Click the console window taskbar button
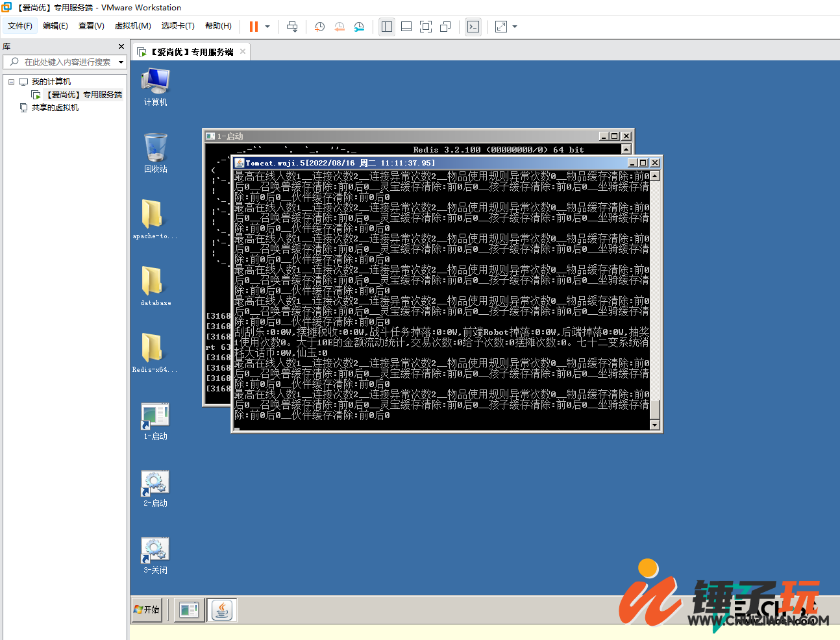Image resolution: width=840 pixels, height=640 pixels. point(189,610)
